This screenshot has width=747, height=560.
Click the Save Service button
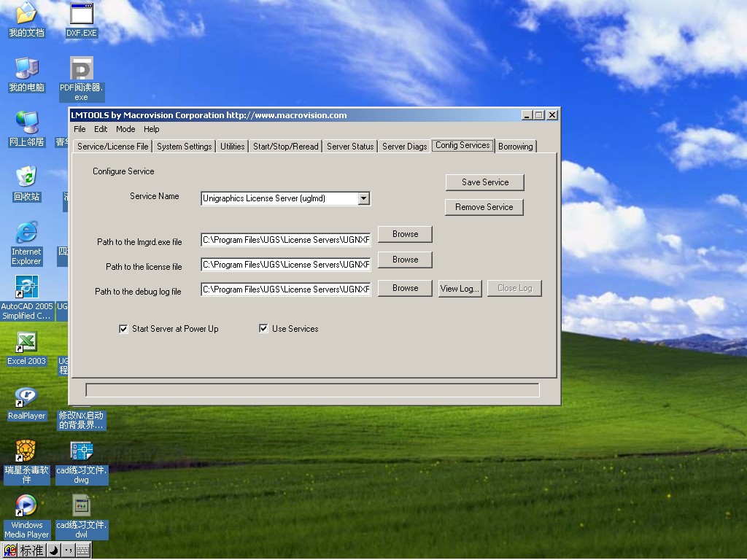click(x=485, y=182)
